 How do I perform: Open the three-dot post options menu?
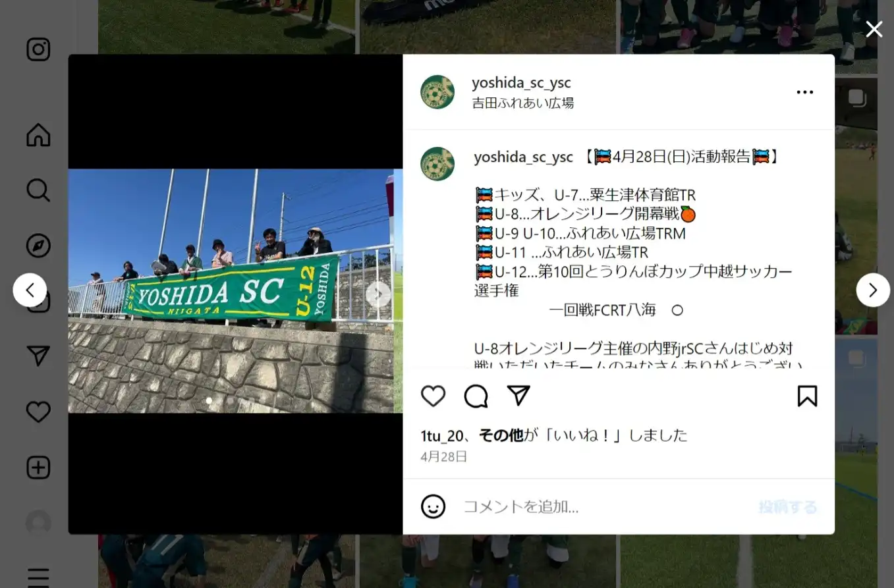click(x=805, y=92)
